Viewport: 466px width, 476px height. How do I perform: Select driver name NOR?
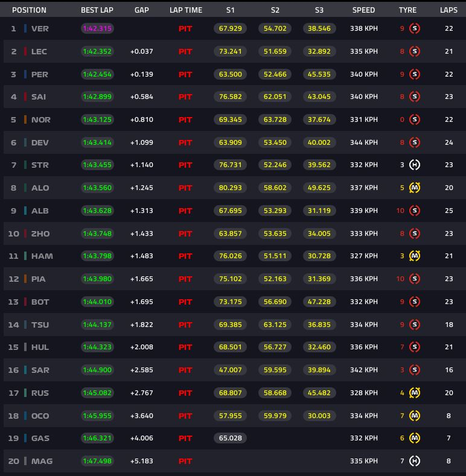click(x=40, y=119)
